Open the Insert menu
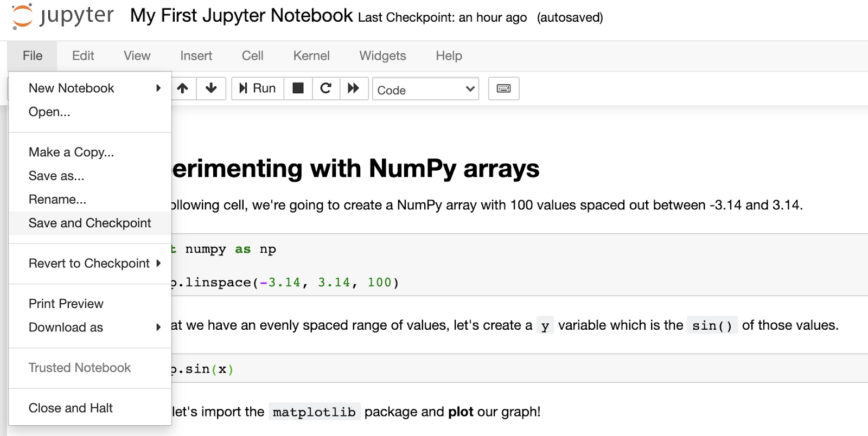This screenshot has height=436, width=868. 196,56
